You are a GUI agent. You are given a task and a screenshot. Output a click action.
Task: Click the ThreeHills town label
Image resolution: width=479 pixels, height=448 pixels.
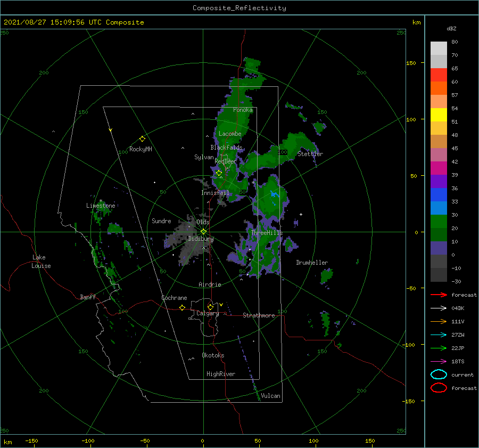[x=267, y=233]
